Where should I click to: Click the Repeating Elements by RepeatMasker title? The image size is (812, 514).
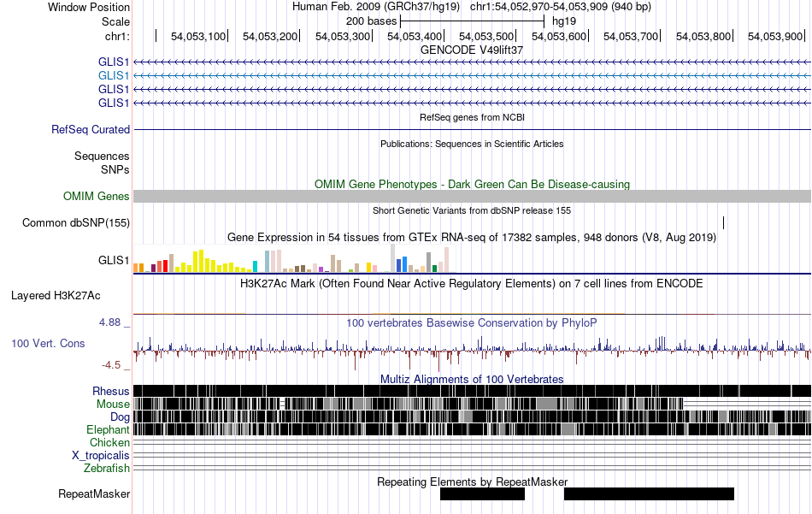point(473,482)
